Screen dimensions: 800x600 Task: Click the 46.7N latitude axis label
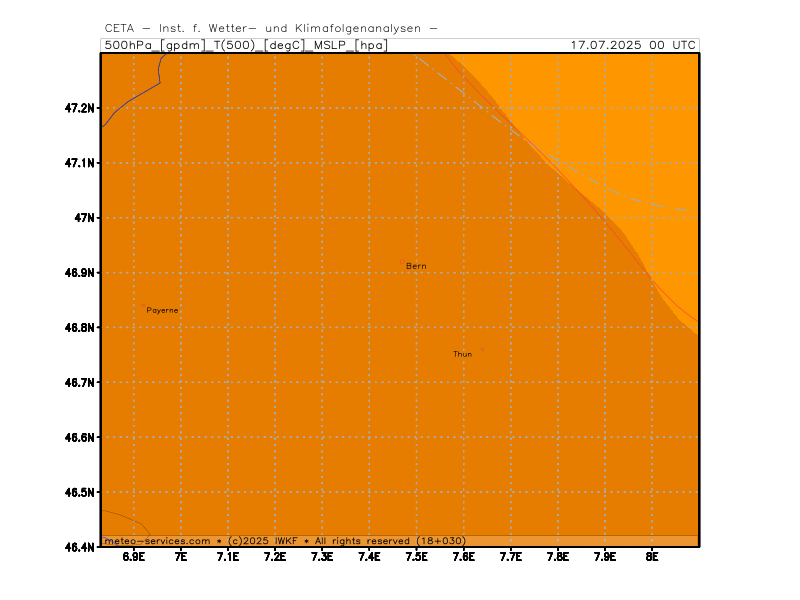(80, 382)
